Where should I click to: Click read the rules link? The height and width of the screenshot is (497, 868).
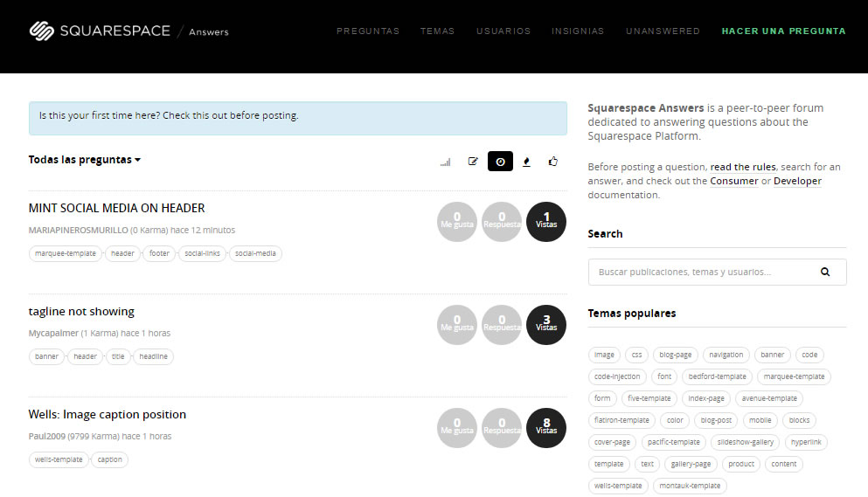(x=743, y=167)
